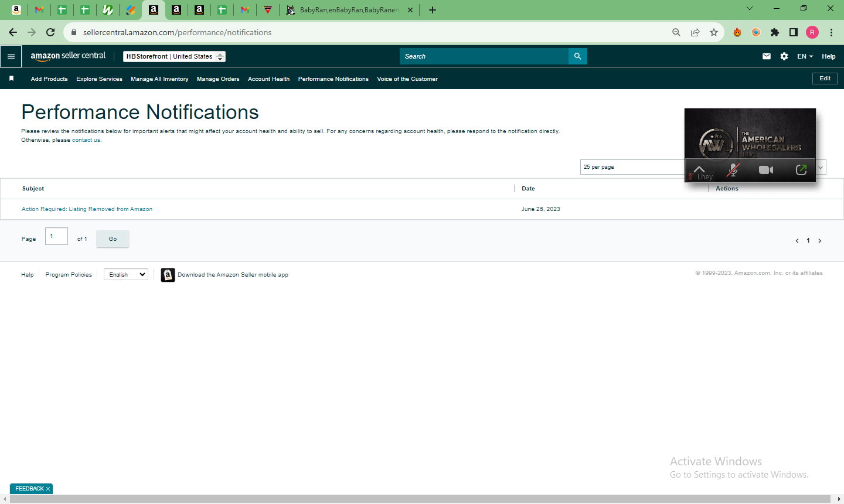Click the footer Help link

[x=28, y=275]
